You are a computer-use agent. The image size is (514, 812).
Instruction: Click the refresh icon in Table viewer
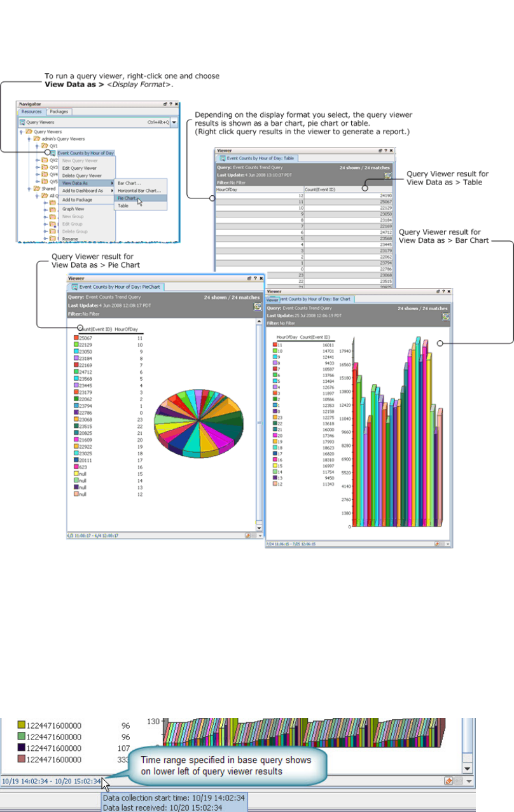pos(387,175)
